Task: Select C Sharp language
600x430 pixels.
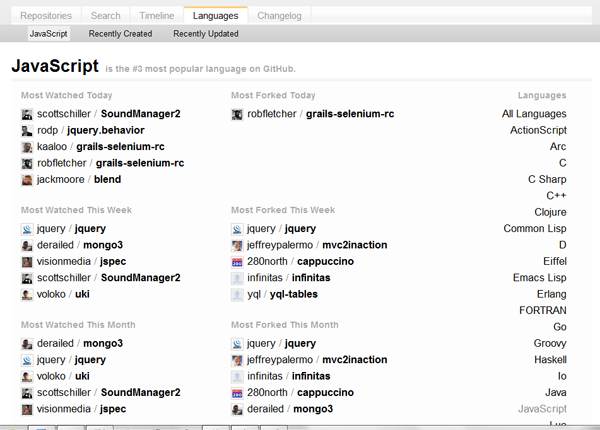Action: tap(547, 179)
